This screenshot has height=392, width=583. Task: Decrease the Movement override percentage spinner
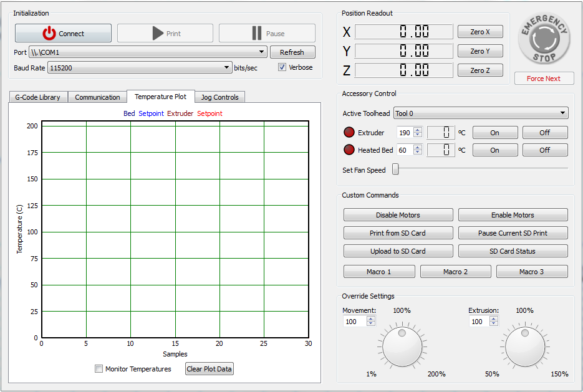click(371, 324)
